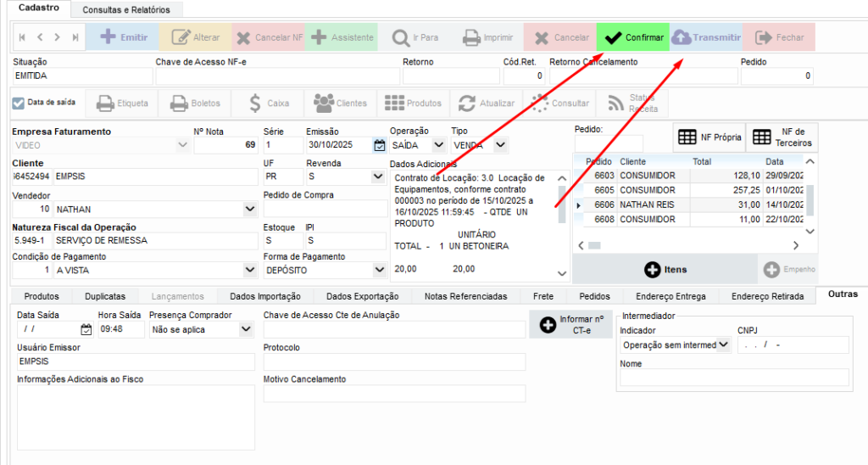The image size is (868, 465).
Task: Click the NF Própria button
Action: [x=709, y=137]
